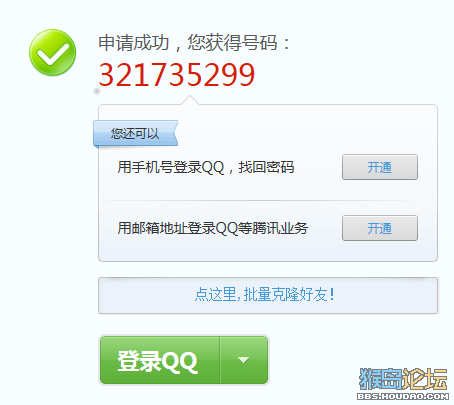Expand the dropdown arrow beside 登录QQ
This screenshot has width=454, height=405.
pos(244,360)
